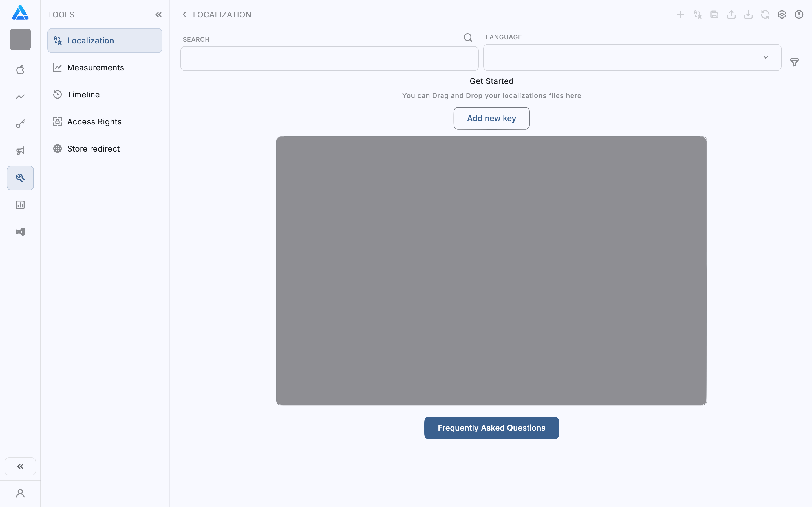Expand the Language dropdown
This screenshot has width=812, height=507.
pyautogui.click(x=632, y=57)
